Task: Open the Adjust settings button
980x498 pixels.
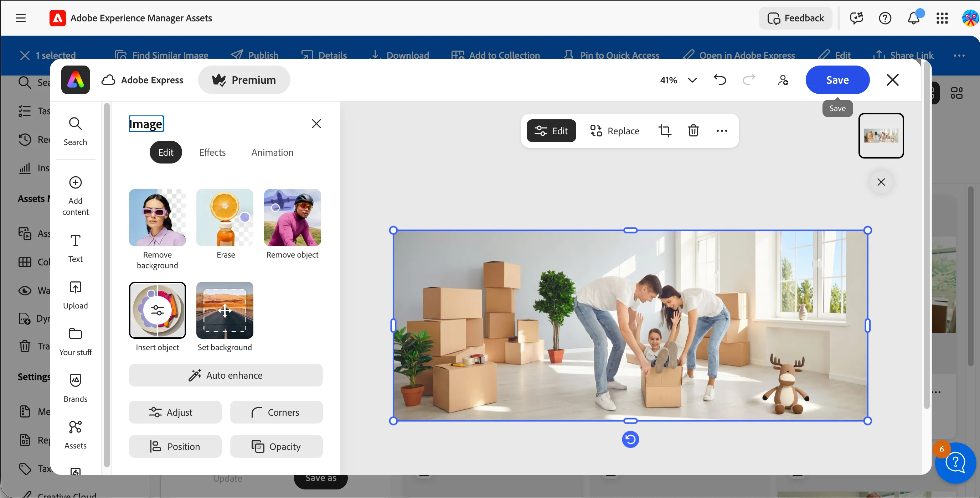Action: point(175,412)
